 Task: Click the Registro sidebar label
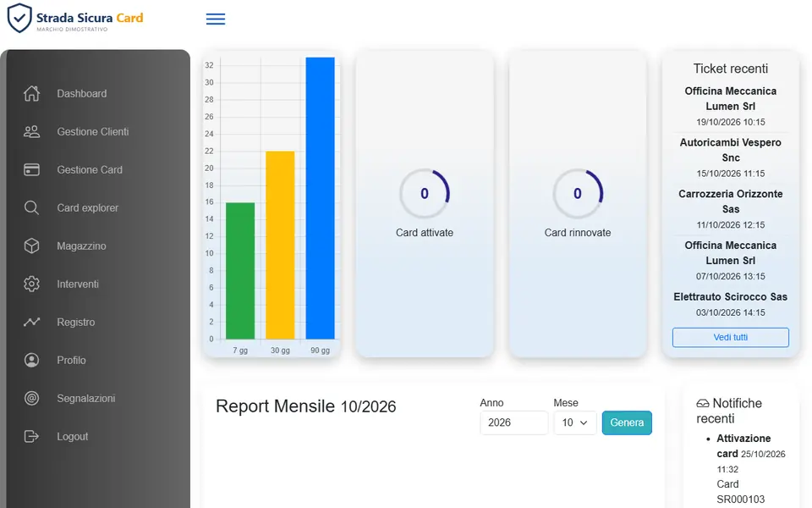click(76, 322)
